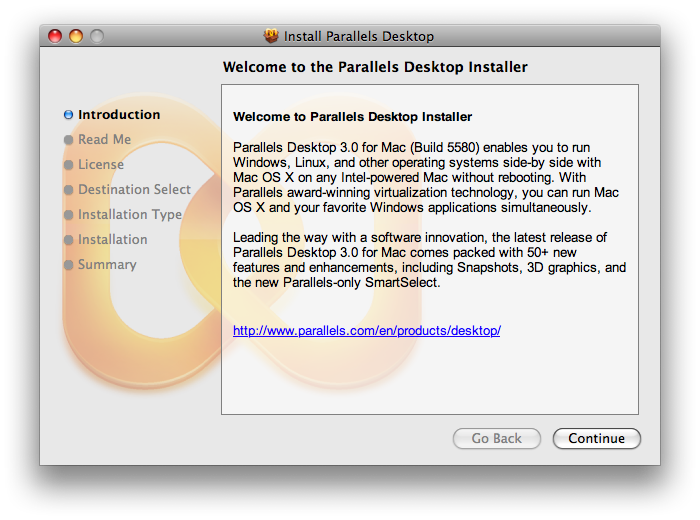700x520 pixels.
Task: Click the installer package icon in title bar
Action: point(271,36)
